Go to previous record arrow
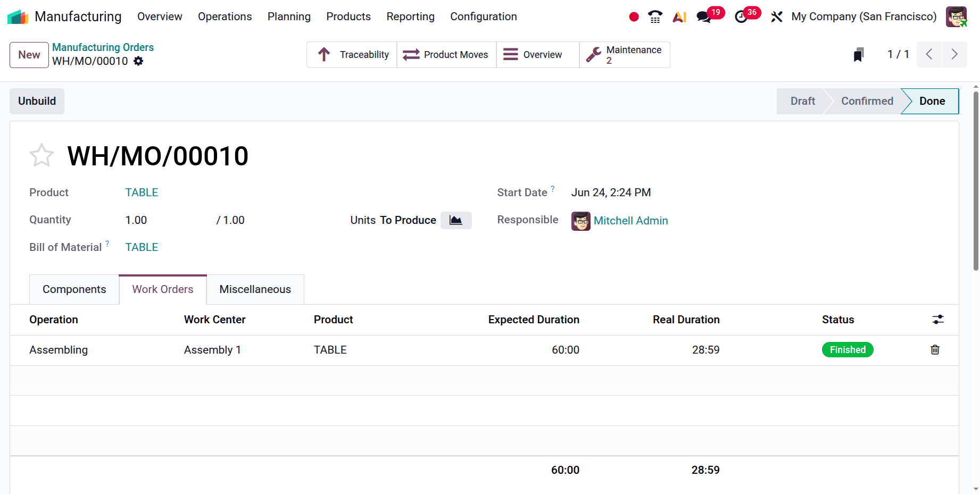980x494 pixels. click(929, 54)
